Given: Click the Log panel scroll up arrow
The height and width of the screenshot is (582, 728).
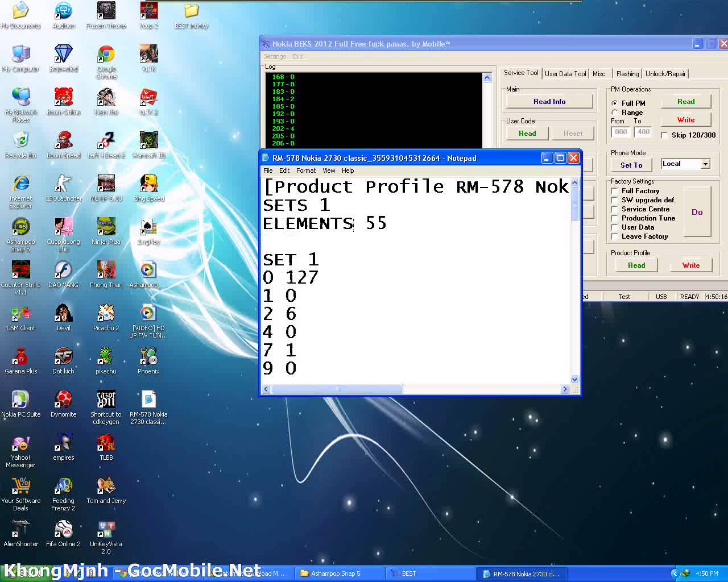Looking at the screenshot, I should tap(487, 78).
